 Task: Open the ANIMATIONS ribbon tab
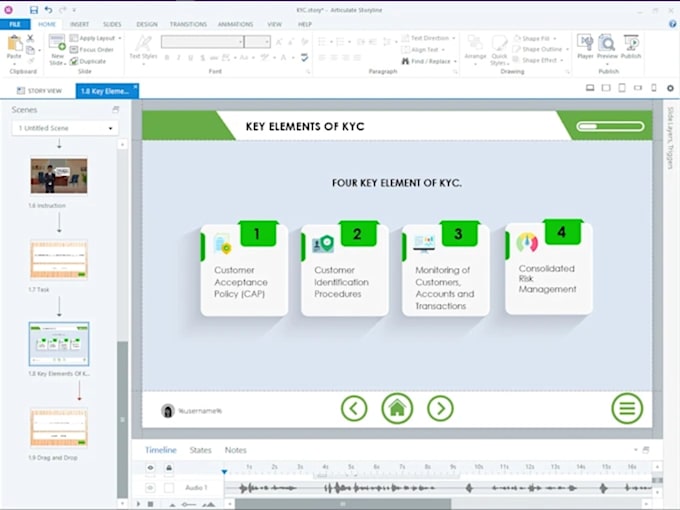[235, 24]
